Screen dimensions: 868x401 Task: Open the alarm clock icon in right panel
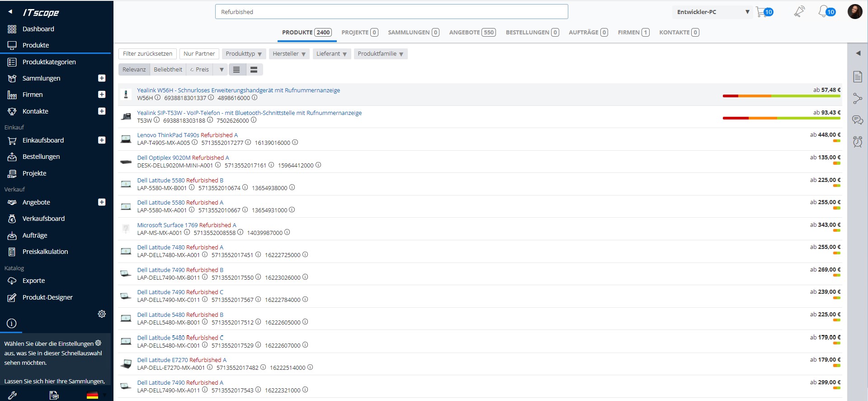pyautogui.click(x=858, y=142)
